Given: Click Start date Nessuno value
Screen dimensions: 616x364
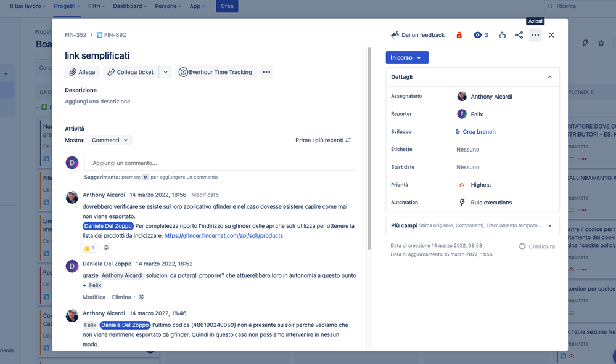Looking at the screenshot, I should tap(468, 167).
